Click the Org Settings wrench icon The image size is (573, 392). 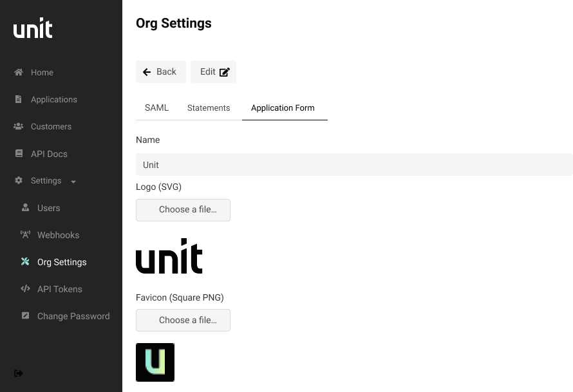(x=26, y=262)
